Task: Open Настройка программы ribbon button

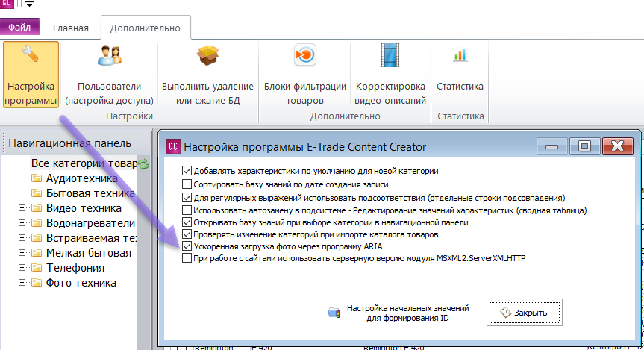Action: tap(31, 75)
